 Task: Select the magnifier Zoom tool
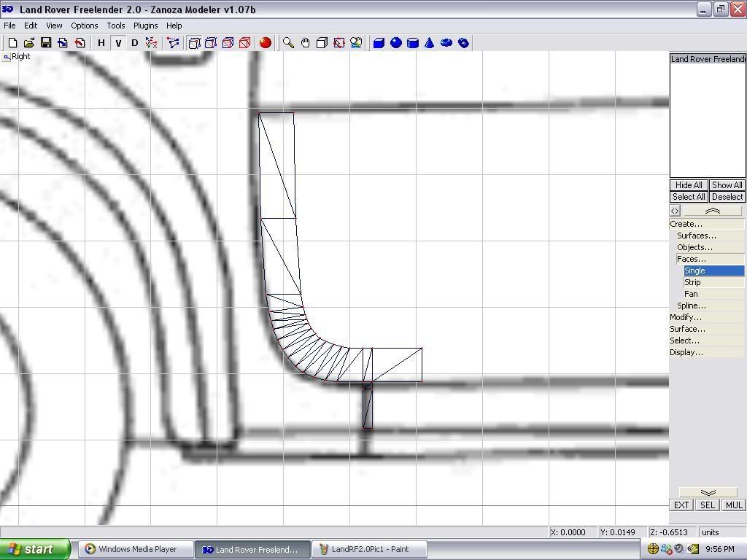point(289,43)
